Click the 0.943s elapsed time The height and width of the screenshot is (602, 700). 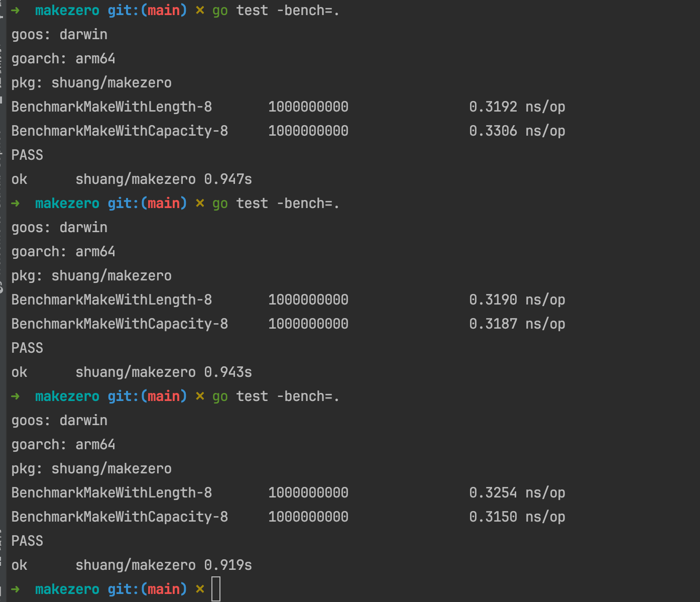click(228, 372)
